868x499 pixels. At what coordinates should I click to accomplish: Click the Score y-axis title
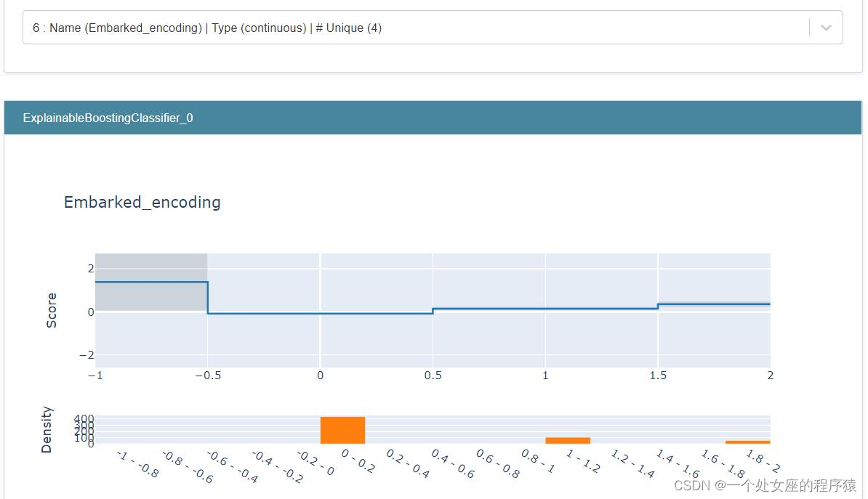point(52,311)
